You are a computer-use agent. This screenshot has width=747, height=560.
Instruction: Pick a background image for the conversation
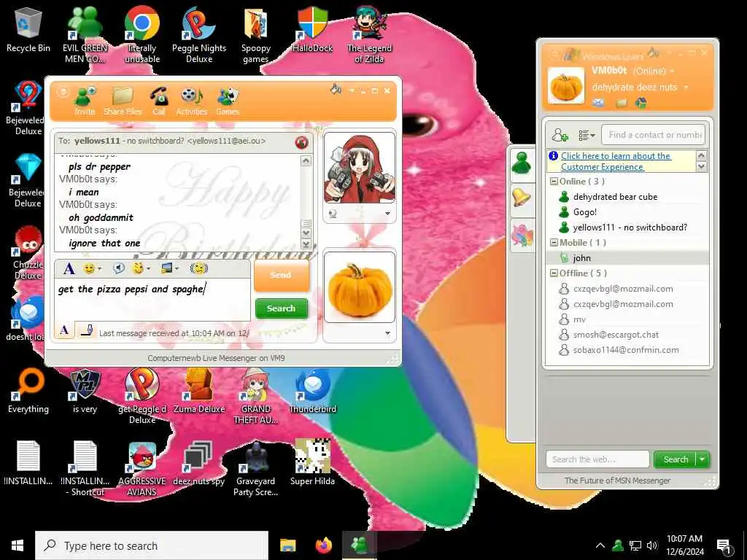pos(166,268)
